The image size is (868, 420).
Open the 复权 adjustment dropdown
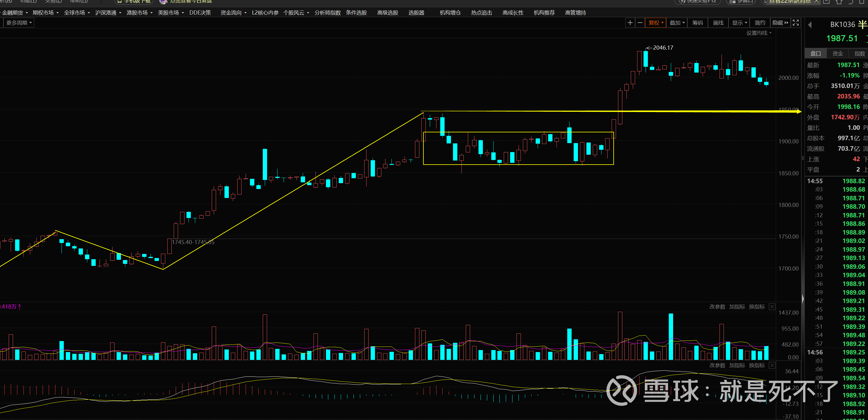pos(656,23)
